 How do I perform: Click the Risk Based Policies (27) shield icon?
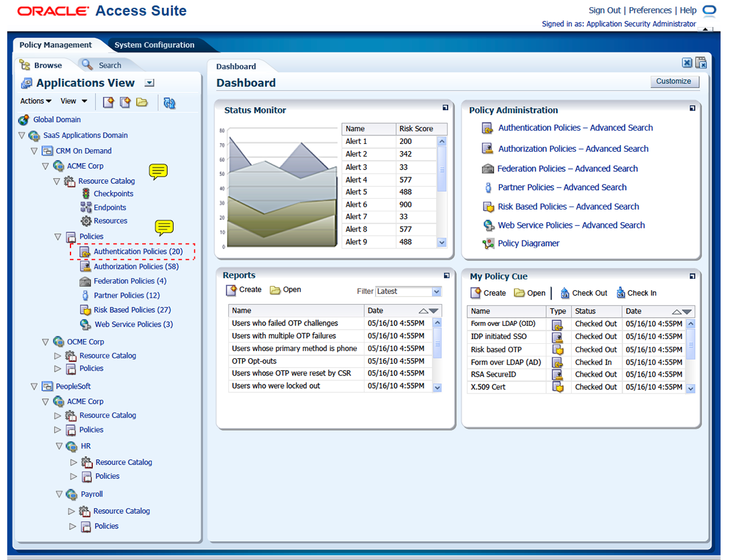click(x=85, y=310)
